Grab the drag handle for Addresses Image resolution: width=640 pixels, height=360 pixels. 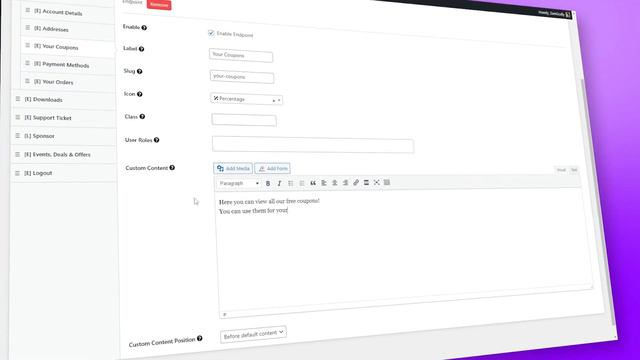(x=28, y=28)
